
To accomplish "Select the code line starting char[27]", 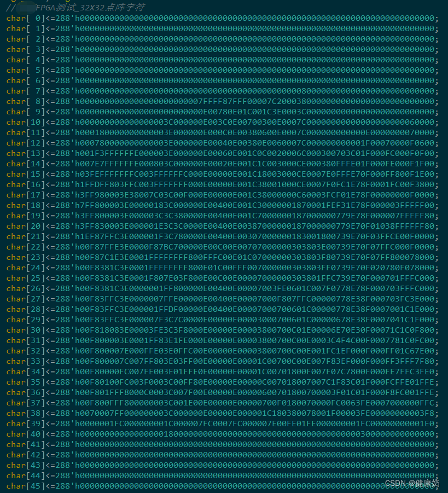I will (222, 299).
